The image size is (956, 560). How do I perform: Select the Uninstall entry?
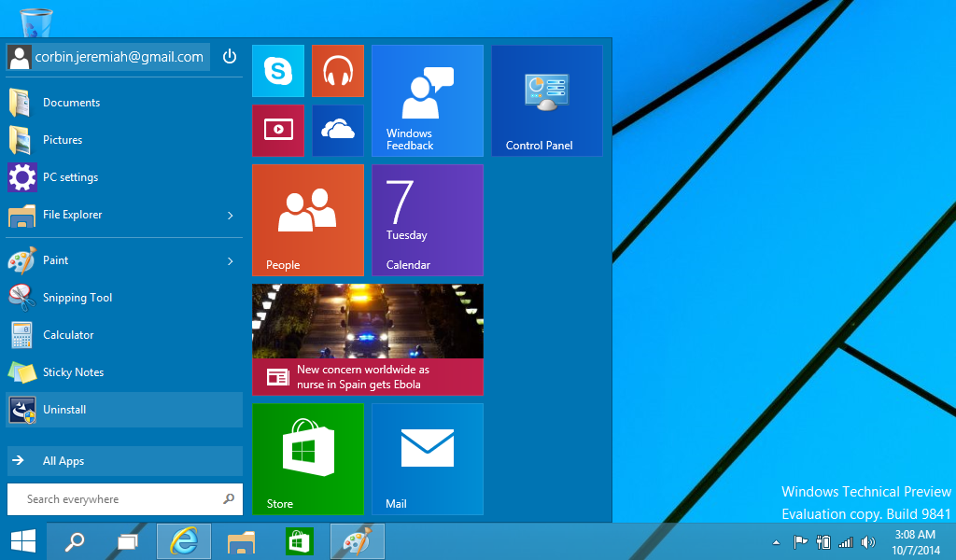tap(124, 410)
